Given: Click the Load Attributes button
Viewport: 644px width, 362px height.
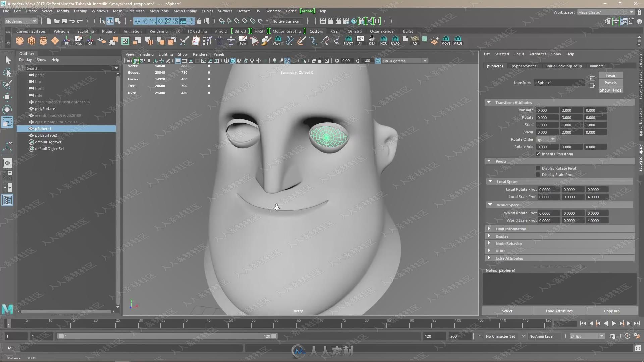Looking at the screenshot, I should point(559,311).
